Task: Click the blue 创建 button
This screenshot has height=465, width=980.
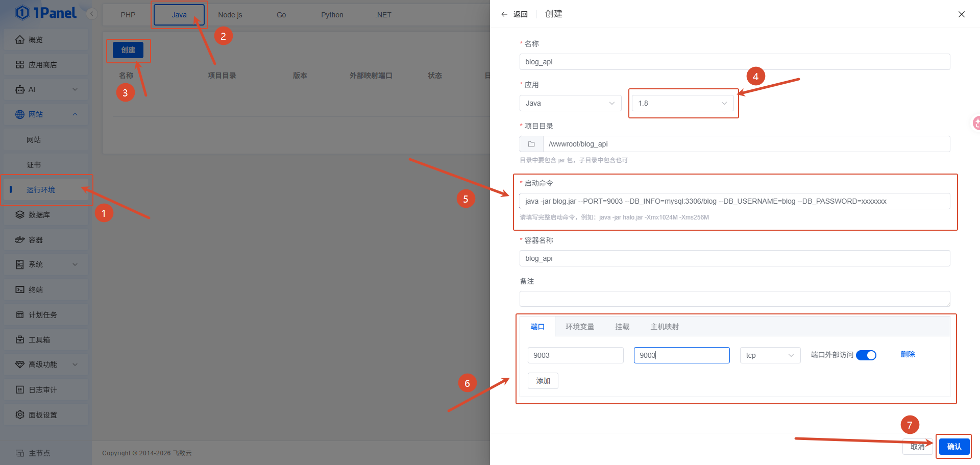Action: pyautogui.click(x=128, y=50)
